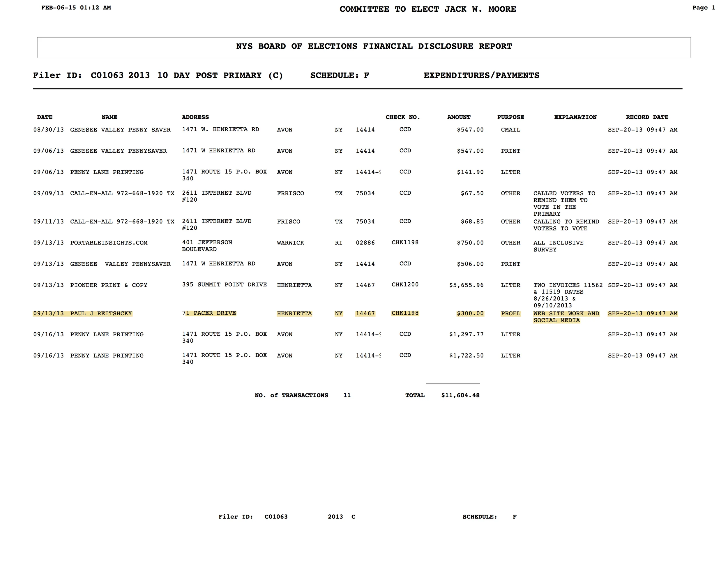Click explanation 'WEB SITE WORK AND SOCIAL MEDIA'

tap(566, 317)
